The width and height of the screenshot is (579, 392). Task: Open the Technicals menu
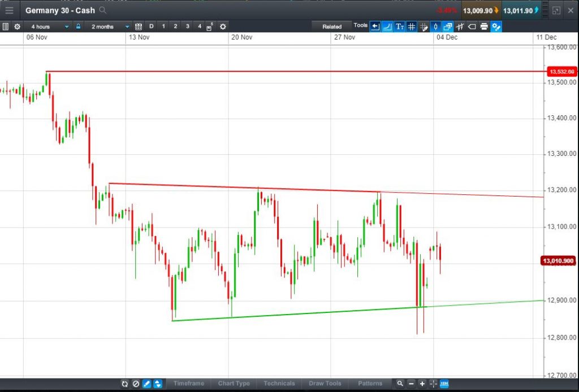[279, 384]
